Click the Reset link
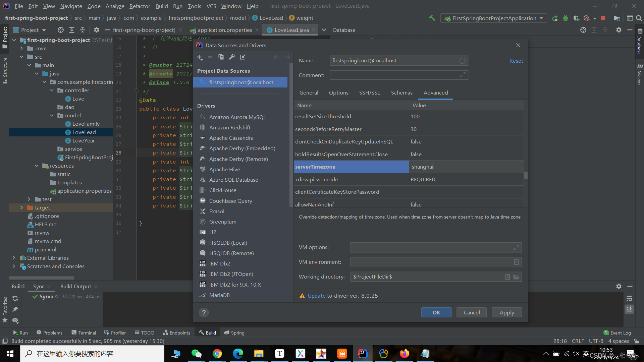 coord(516,61)
